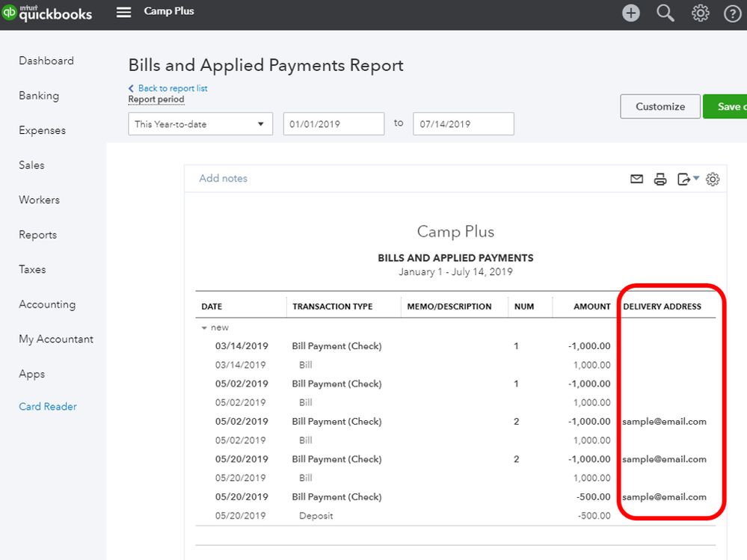Open the Help question mark
The image size is (747, 560).
pos(732,13)
